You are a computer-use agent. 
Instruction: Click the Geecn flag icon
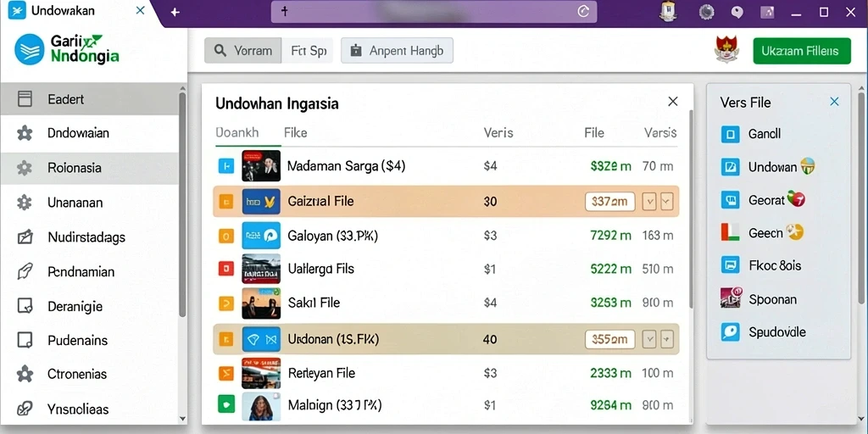(x=730, y=232)
